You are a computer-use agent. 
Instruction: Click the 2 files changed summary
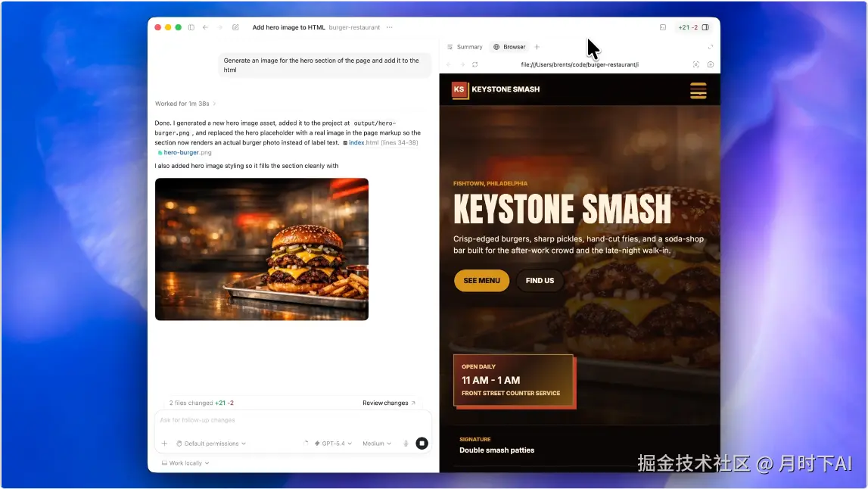[201, 403]
